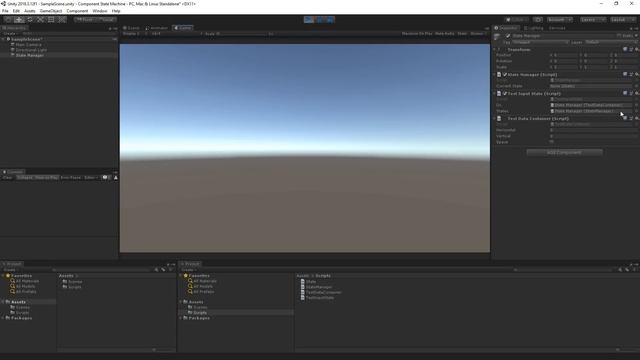This screenshot has width=640, height=360.
Task: Open Test Input State help icon
Action: pos(625,93)
